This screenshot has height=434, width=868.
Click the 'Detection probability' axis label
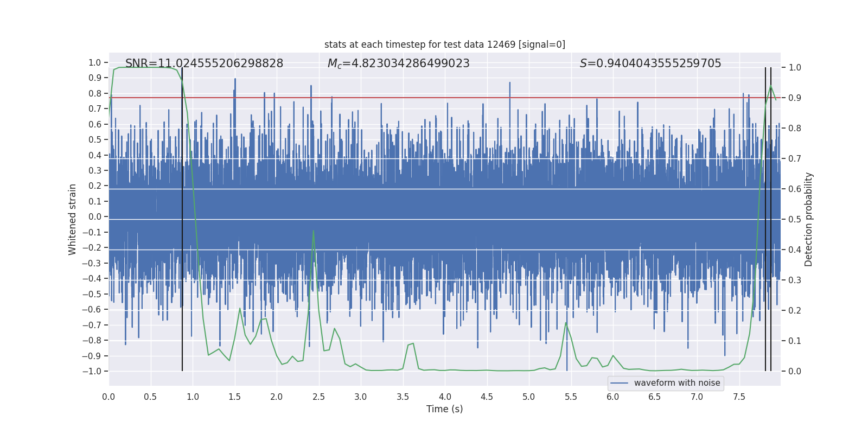(x=809, y=219)
